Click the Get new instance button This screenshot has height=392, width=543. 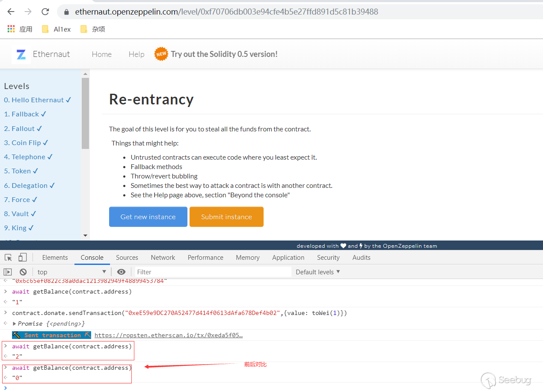coord(148,217)
